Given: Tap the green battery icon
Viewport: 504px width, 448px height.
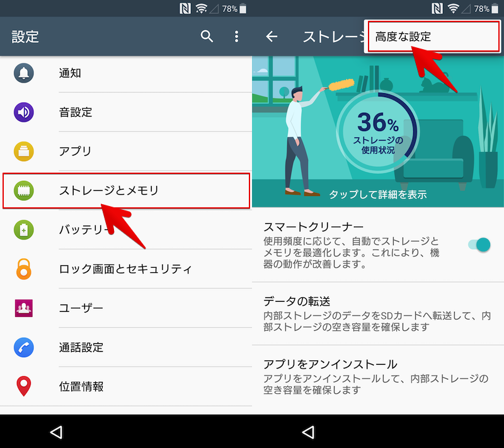Looking at the screenshot, I should point(24,229).
